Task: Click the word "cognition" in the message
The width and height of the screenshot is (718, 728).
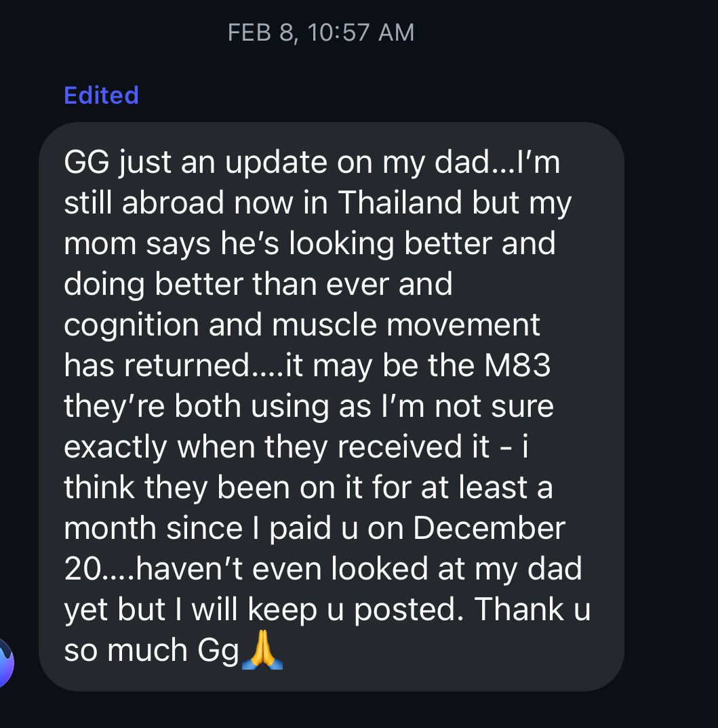Action: pos(132,325)
